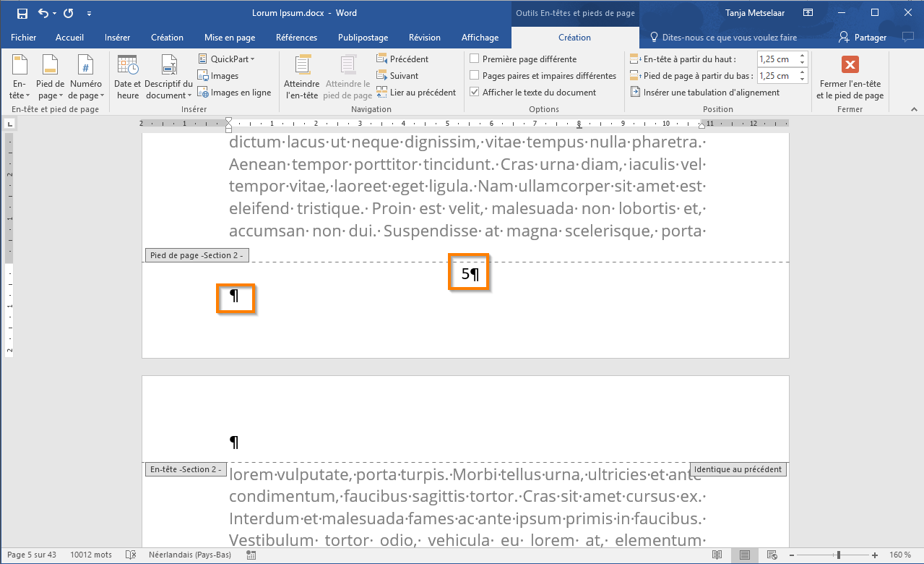Viewport: 924px width, 564px height.
Task: Click the zoom in plus button
Action: pos(876,555)
